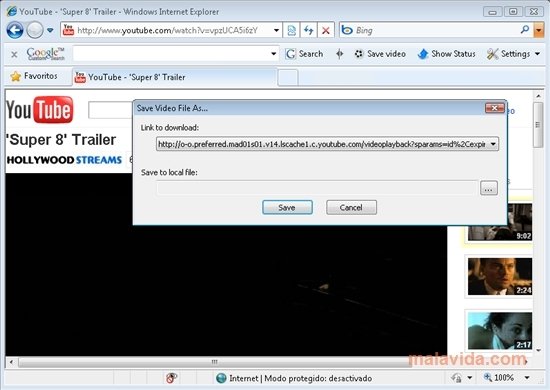Open the 100% zoom level dropdown
This screenshot has height=390, width=550.
(527, 378)
